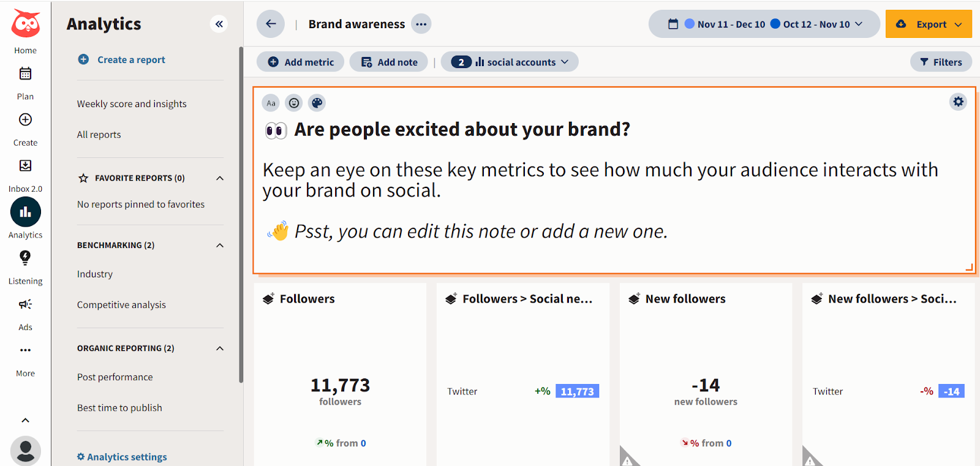Go back using the arrow above the report
This screenshot has width=980, height=466.
pos(270,23)
